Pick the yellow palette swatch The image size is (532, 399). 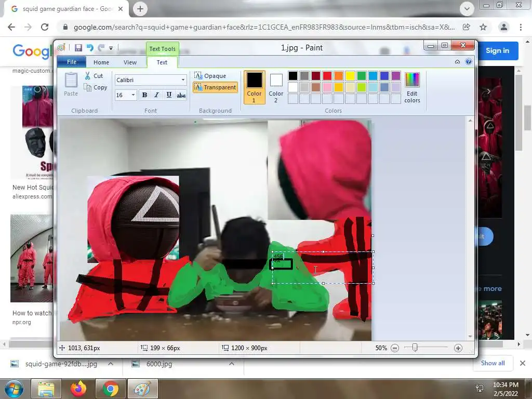pos(350,76)
